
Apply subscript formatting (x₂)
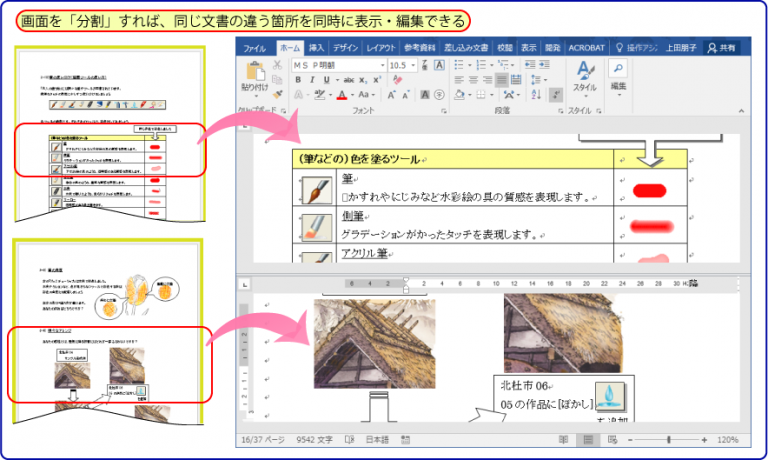tap(363, 80)
